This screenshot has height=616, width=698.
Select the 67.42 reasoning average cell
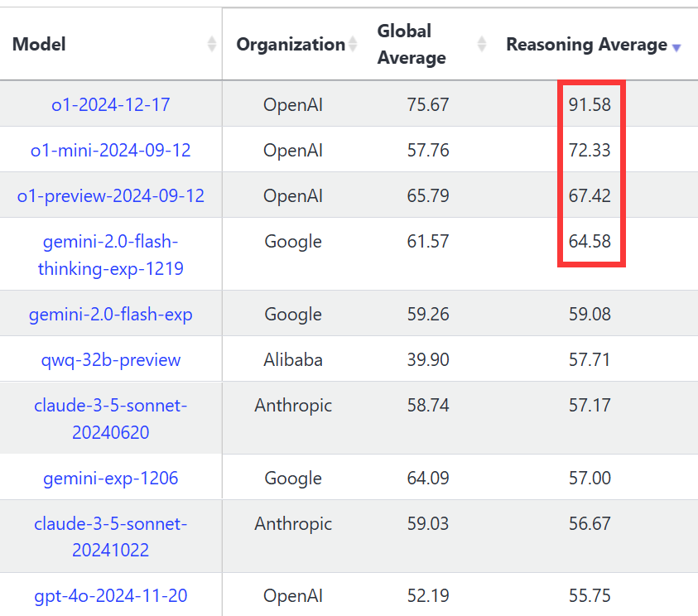tap(590, 196)
